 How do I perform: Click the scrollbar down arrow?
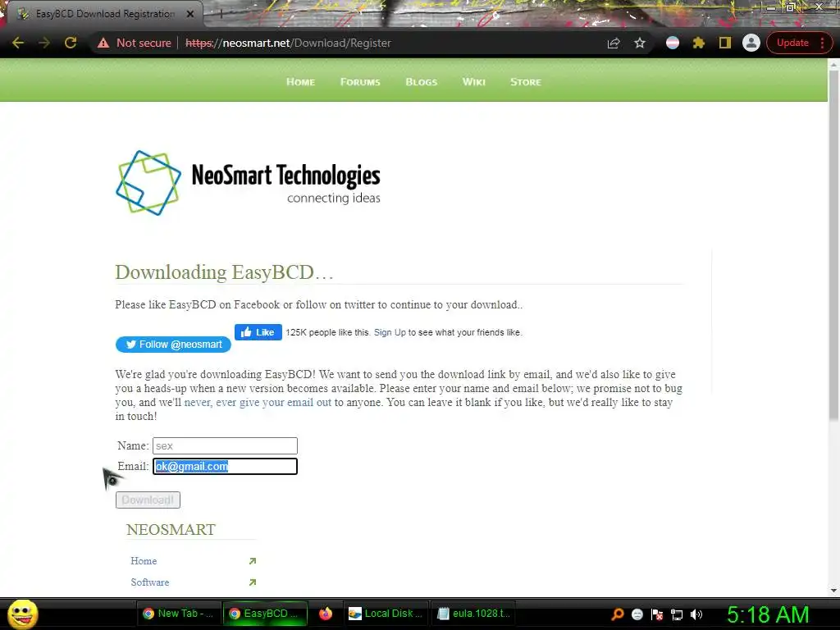[833, 591]
